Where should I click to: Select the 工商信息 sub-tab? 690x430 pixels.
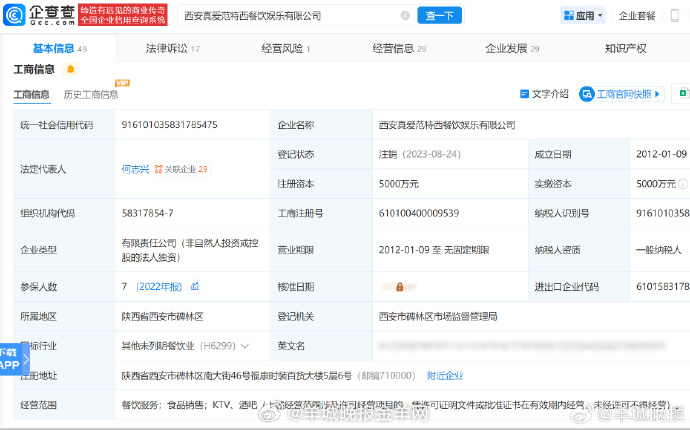coord(32,94)
